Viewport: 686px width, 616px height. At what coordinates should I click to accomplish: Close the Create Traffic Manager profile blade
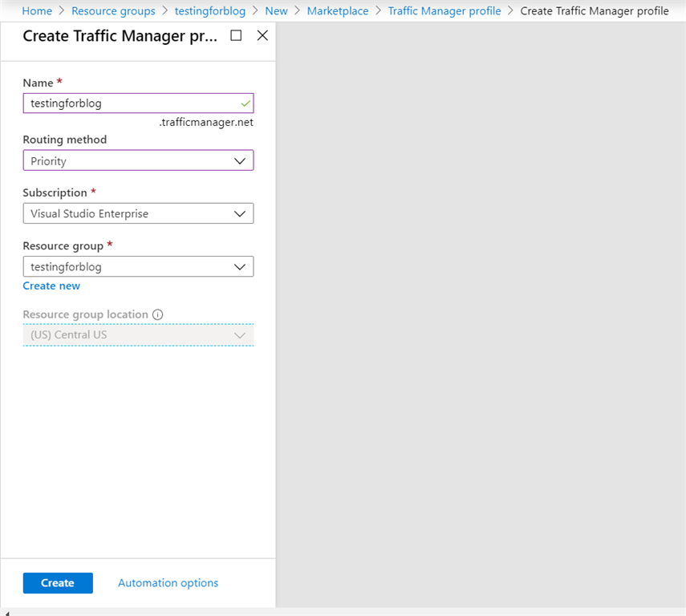point(262,35)
